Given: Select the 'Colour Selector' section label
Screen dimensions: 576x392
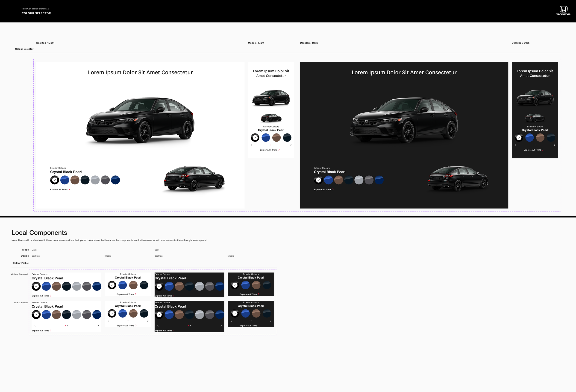Looking at the screenshot, I should 24,49.
